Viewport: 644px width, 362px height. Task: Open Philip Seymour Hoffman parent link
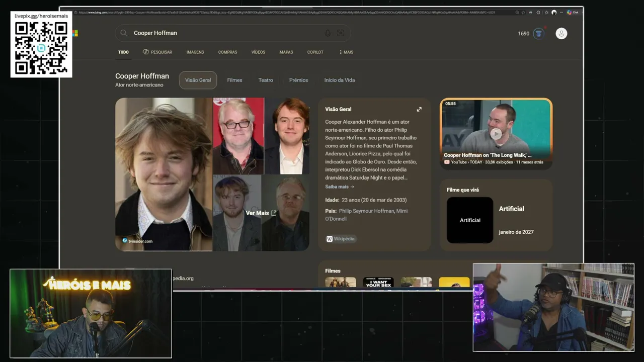(x=367, y=211)
